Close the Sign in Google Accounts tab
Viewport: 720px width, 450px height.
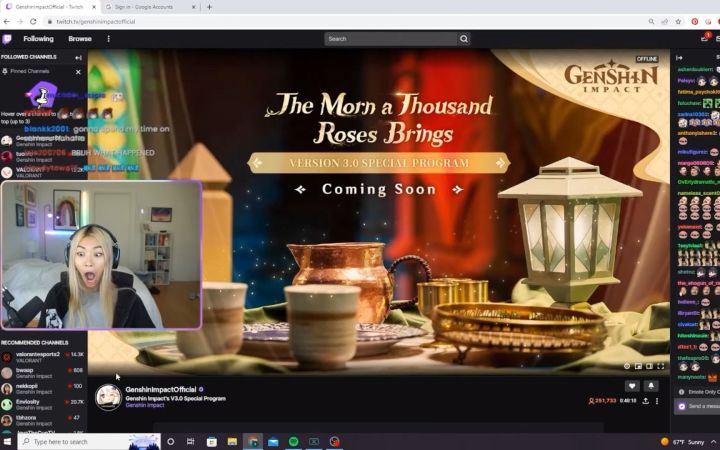(193, 7)
